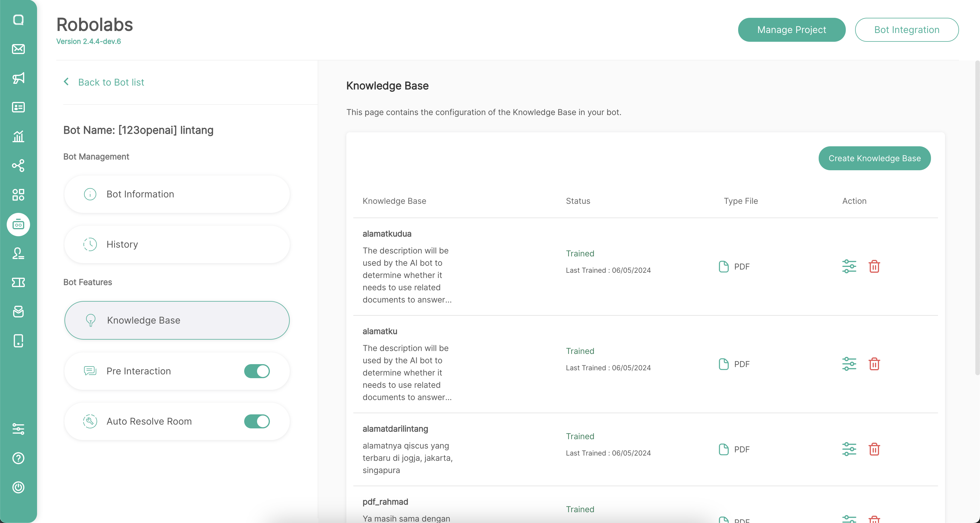Screen dimensions: 980x523
Task: Click the broadcast megaphone sidebar icon
Action: 18,78
